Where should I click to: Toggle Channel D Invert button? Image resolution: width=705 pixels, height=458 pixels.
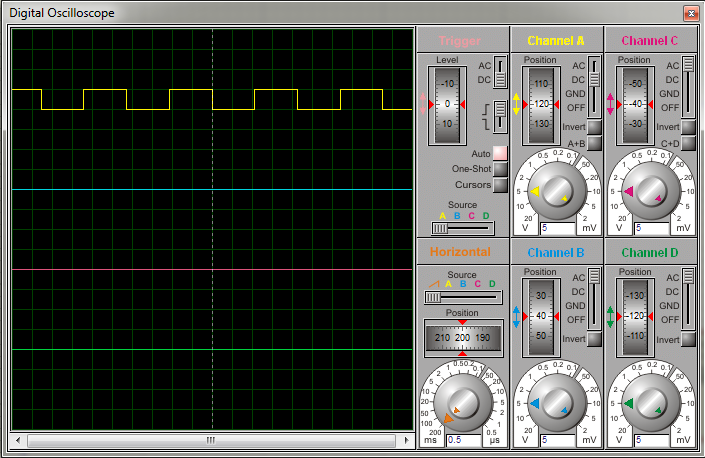(688, 339)
